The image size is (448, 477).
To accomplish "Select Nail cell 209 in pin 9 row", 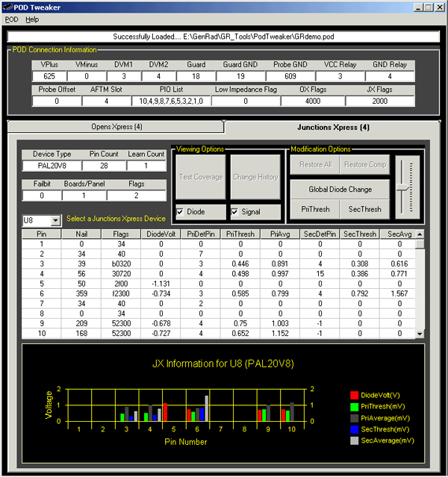I will point(81,323).
